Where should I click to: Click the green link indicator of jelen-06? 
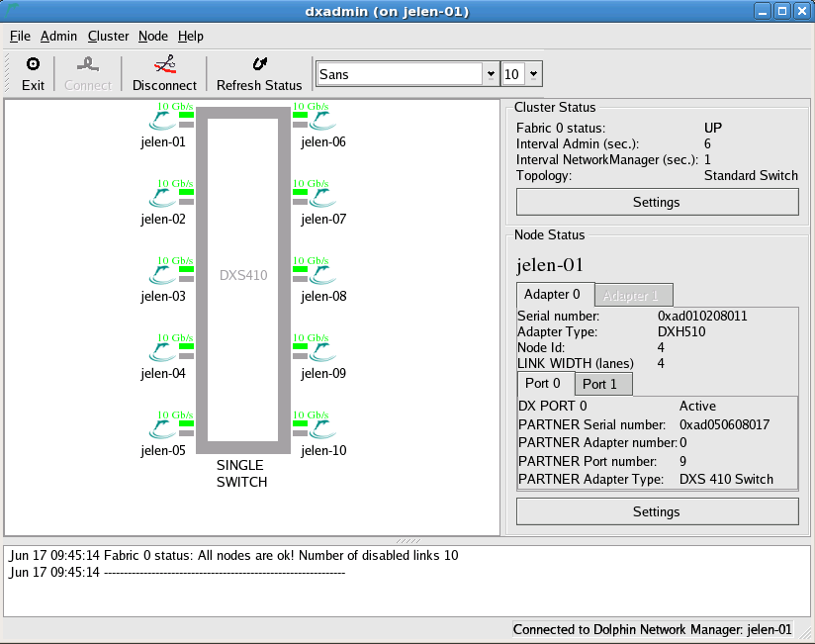coord(300,115)
